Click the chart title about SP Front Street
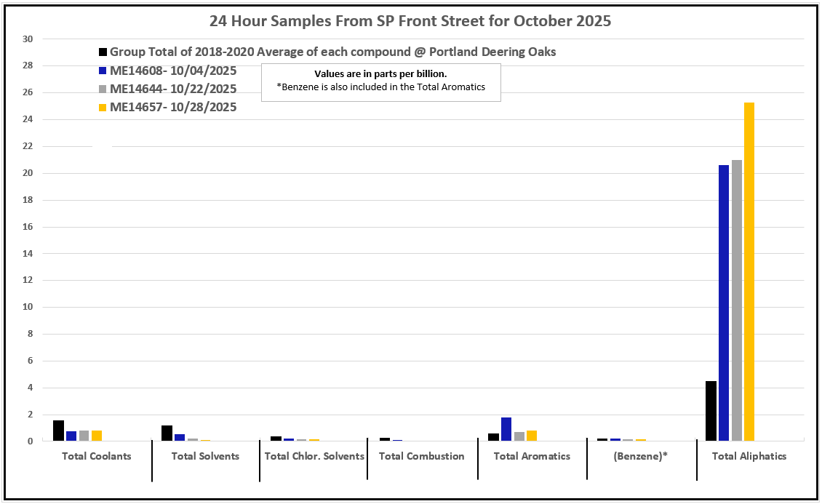The height and width of the screenshot is (504, 822). [x=410, y=21]
